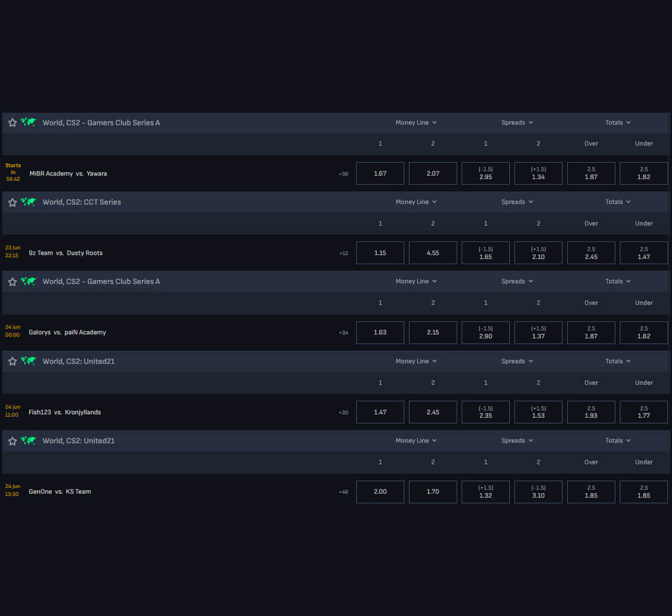
Task: Open Money Line dropdown above MIBR Academy match
Action: pyautogui.click(x=416, y=123)
